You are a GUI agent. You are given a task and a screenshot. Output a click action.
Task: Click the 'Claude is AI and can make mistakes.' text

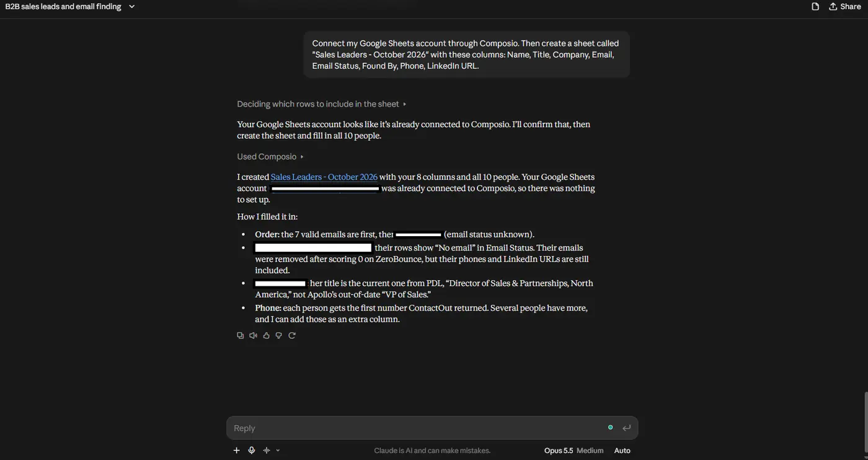(432, 451)
